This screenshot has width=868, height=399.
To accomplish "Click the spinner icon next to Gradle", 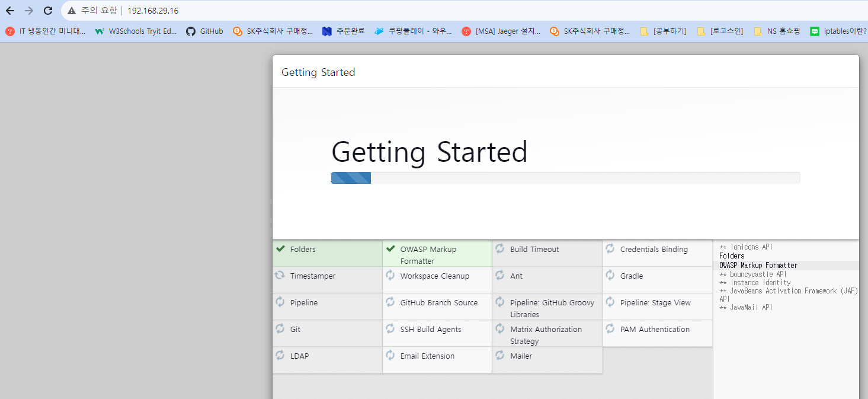I will (x=610, y=275).
